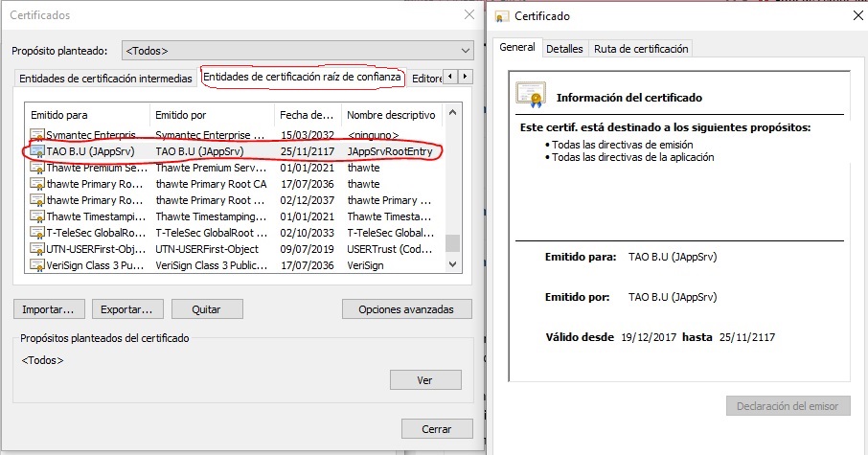This screenshot has width=868, height=455.
Task: Switch to Entidades de certificación intermedias tab
Action: point(105,79)
